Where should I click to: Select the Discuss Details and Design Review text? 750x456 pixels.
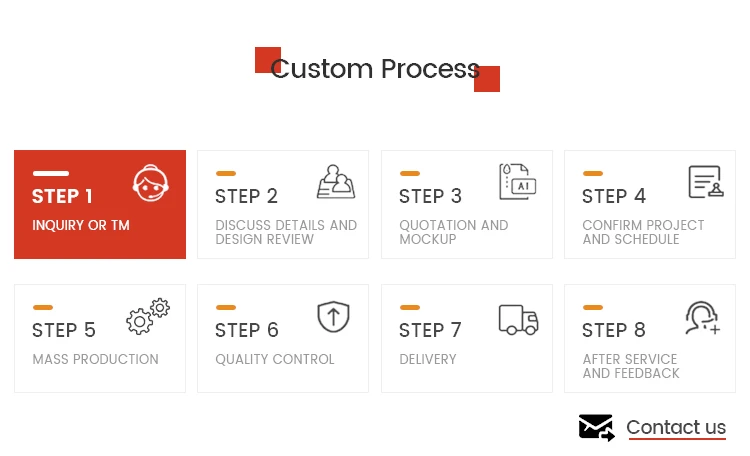286,232
